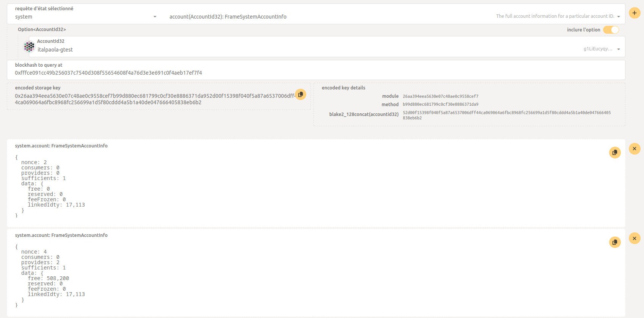Toggle the "inclure l'option" switch
Viewport: 644px width, 318px height.
[x=611, y=30]
